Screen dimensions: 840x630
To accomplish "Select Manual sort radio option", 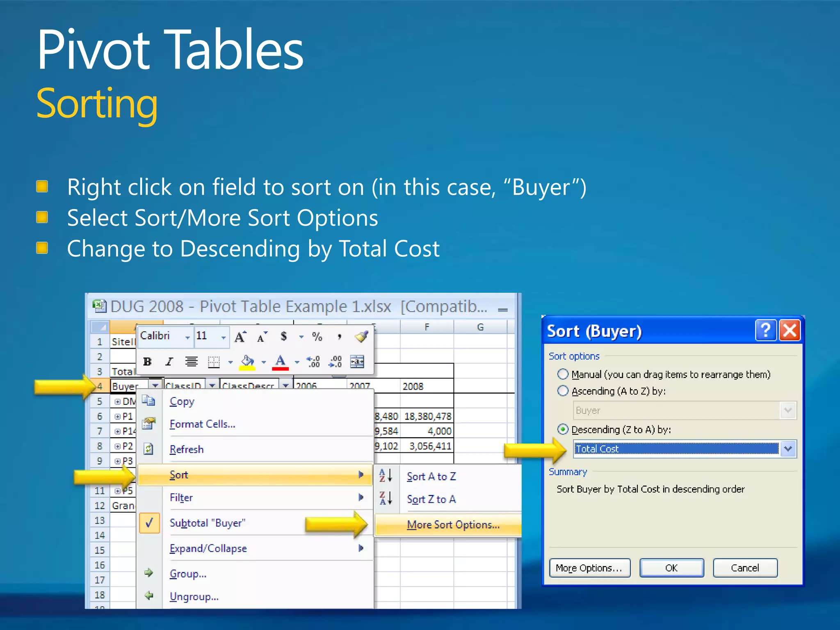I will (563, 374).
